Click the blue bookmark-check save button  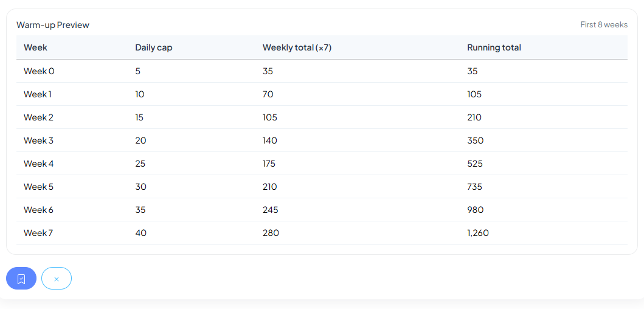pyautogui.click(x=21, y=279)
